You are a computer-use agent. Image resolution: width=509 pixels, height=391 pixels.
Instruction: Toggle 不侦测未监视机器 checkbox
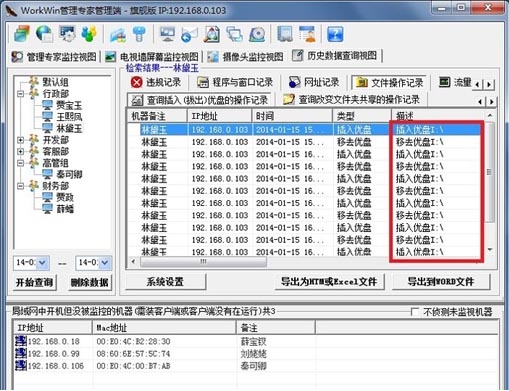click(x=415, y=312)
